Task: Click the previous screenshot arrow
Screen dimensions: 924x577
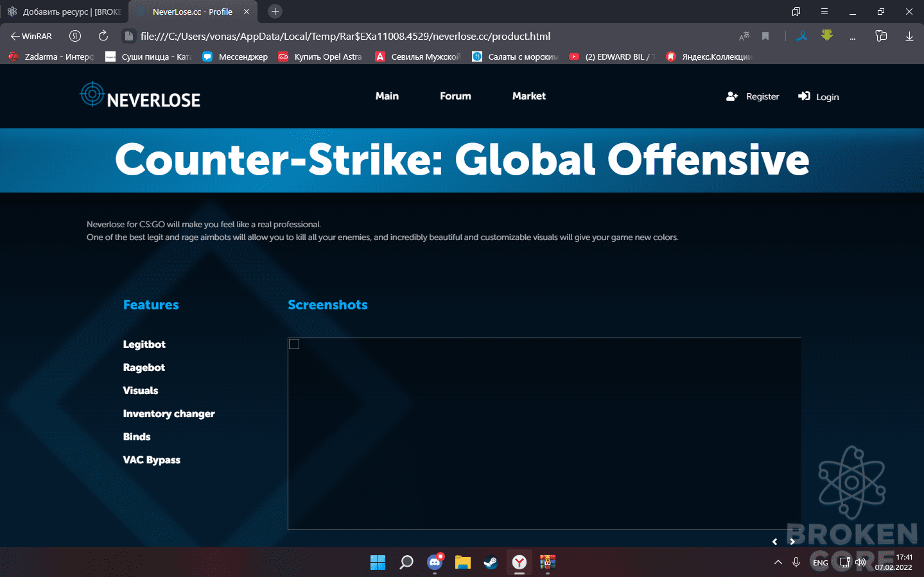Action: [x=775, y=541]
